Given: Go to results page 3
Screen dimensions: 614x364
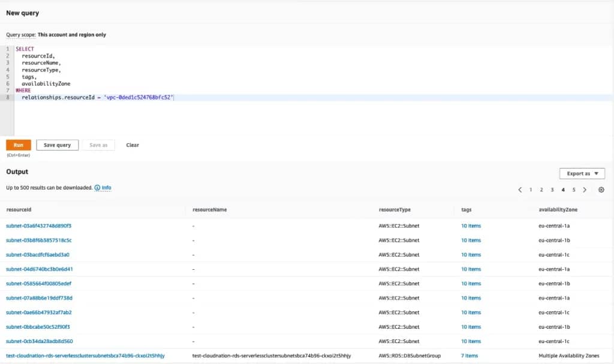Looking at the screenshot, I should pos(552,189).
